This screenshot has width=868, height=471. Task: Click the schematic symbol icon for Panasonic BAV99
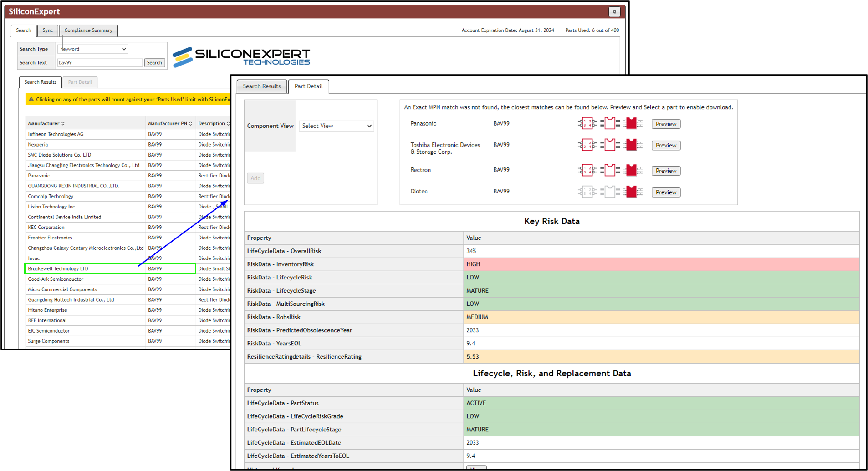tap(587, 123)
